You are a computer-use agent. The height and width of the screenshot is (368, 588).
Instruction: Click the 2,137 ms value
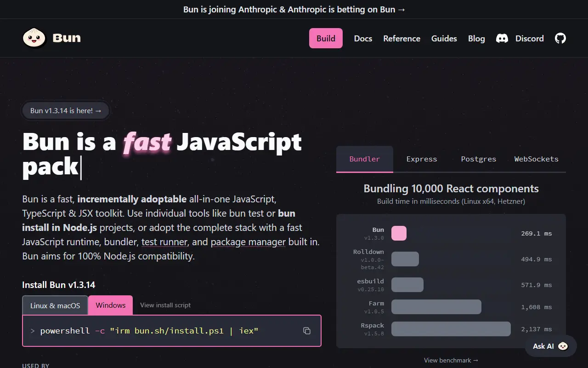pos(537,329)
